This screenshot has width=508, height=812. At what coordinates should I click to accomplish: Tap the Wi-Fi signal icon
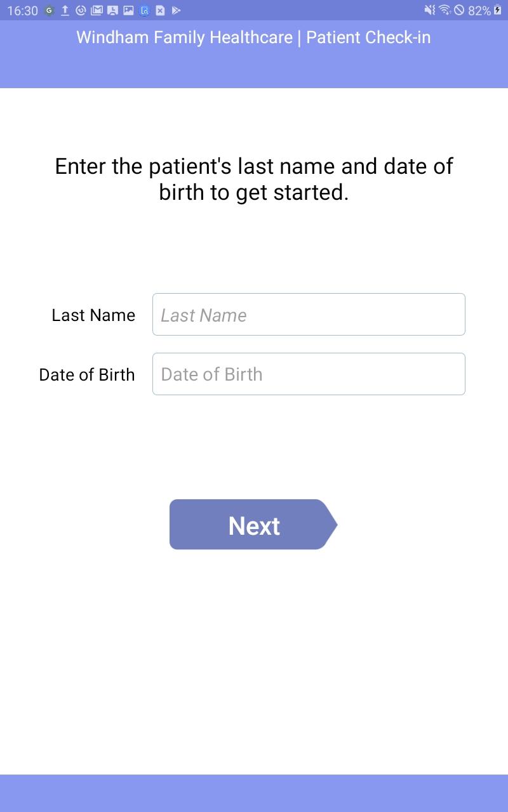tap(444, 10)
